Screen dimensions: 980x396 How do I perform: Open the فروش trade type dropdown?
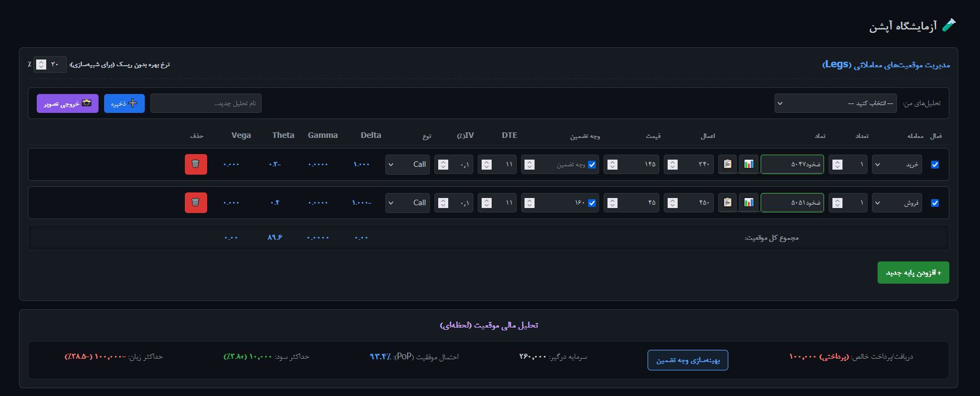point(897,203)
